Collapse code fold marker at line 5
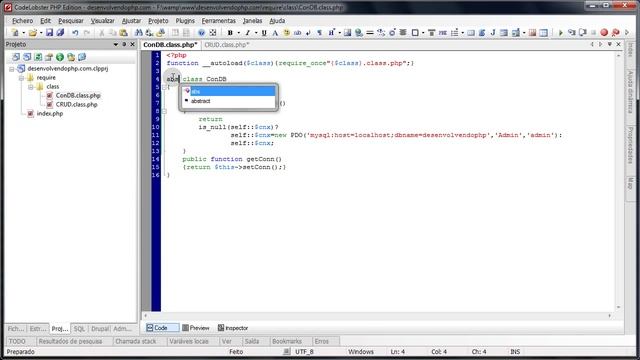640x360 pixels. click(x=164, y=87)
